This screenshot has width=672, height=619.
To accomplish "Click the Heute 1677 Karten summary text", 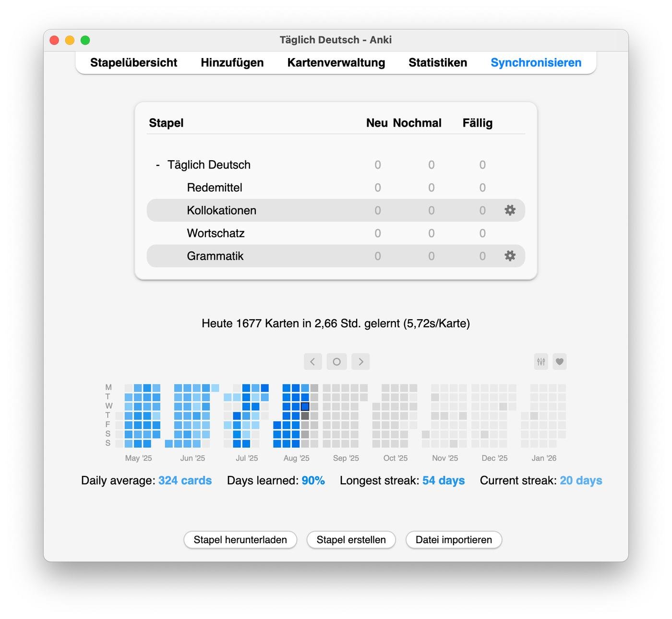I will pos(336,323).
